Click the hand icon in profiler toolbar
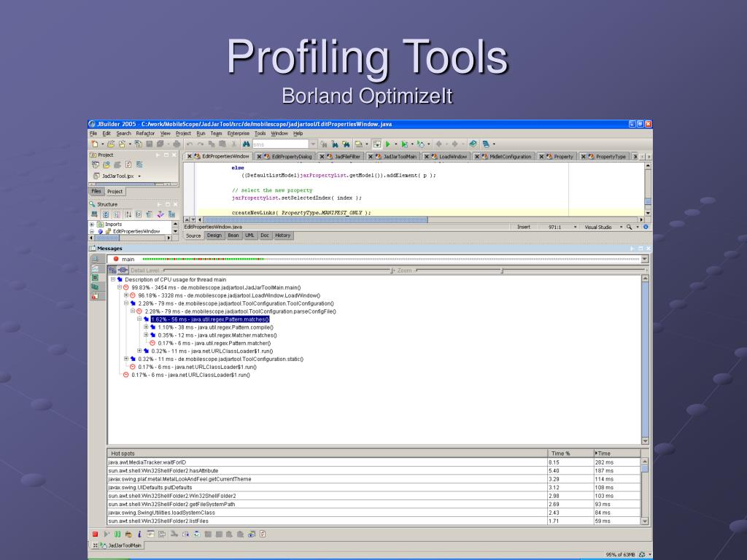Image resolution: width=747 pixels, height=560 pixels. point(128,534)
